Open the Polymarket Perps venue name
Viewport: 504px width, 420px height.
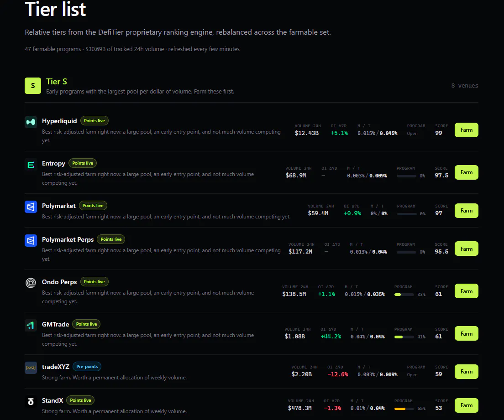coord(68,239)
